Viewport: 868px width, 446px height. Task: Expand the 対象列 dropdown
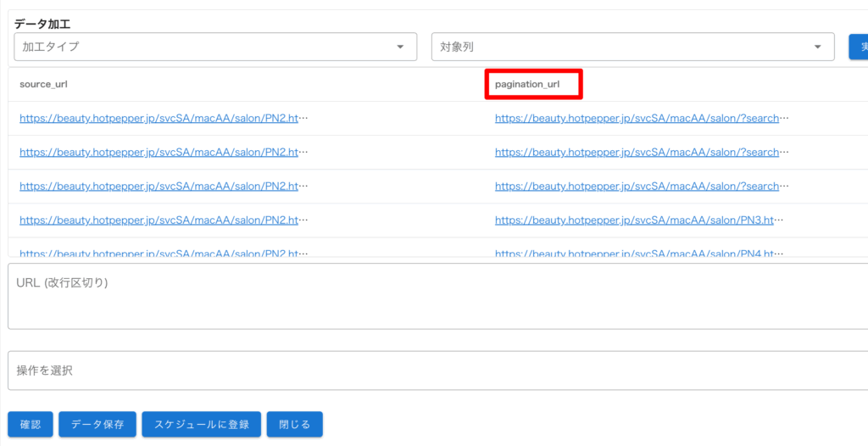pos(632,47)
